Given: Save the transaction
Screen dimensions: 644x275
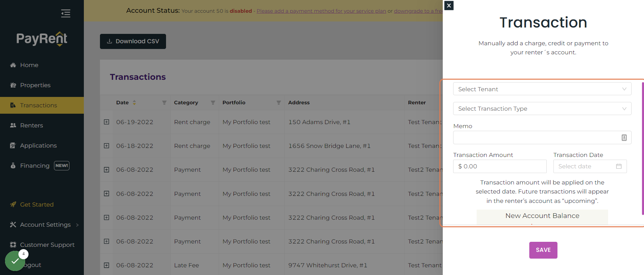Looking at the screenshot, I should [x=543, y=250].
